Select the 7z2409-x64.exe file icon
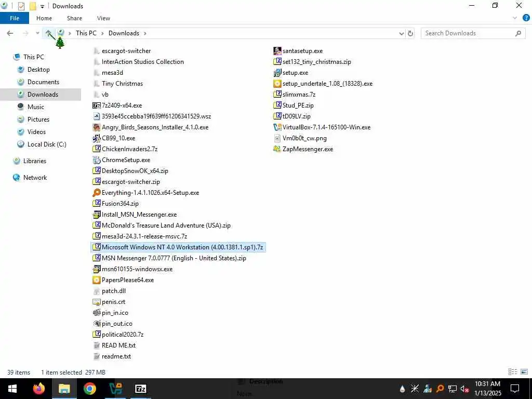Screen dimensions: 532x399 click(96, 105)
